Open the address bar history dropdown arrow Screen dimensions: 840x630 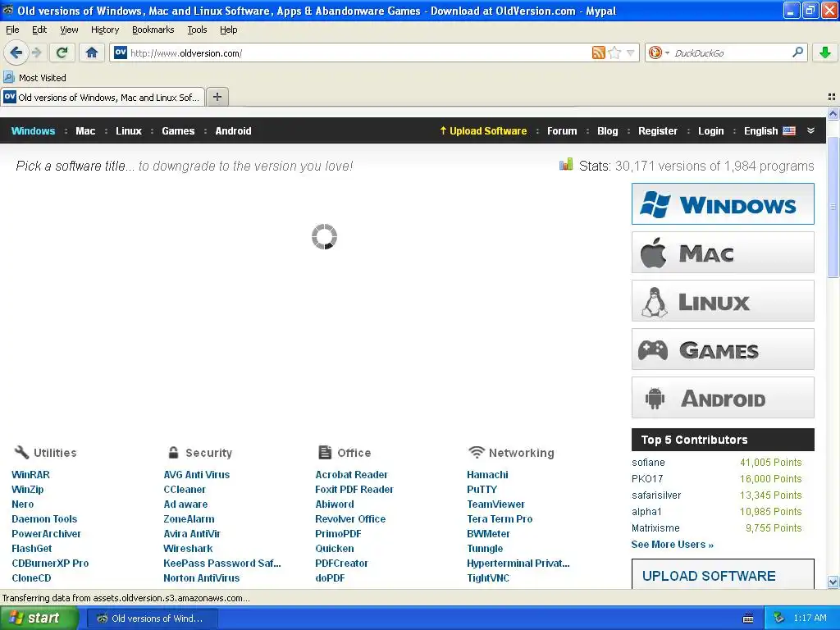[x=631, y=52]
